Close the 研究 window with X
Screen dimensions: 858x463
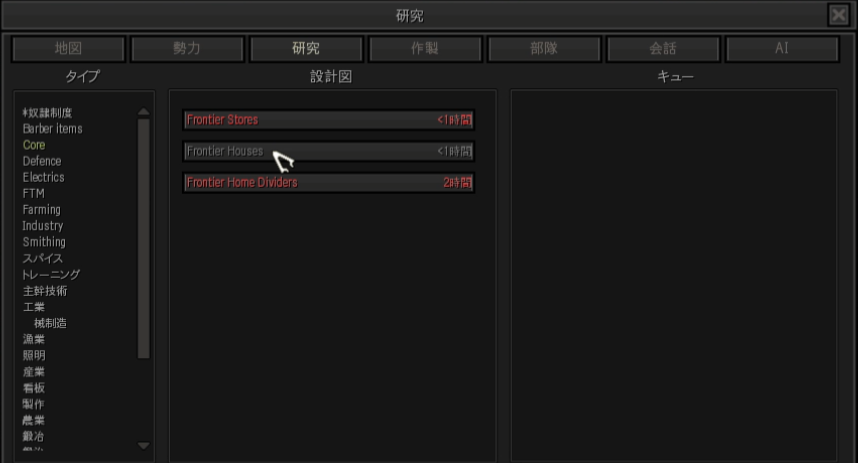(838, 15)
